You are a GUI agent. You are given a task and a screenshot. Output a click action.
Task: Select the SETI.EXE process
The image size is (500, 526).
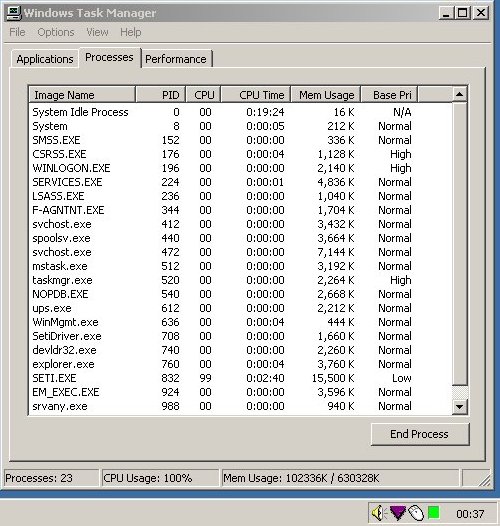240,378
